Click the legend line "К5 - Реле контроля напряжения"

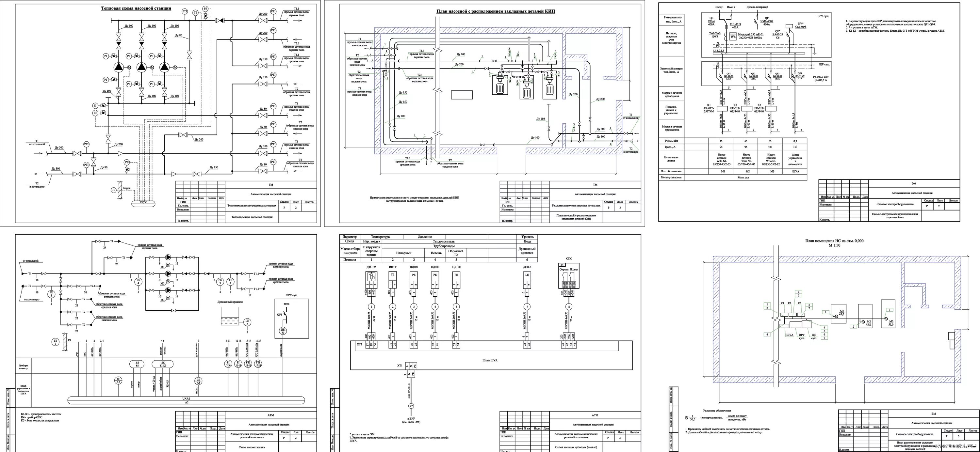[40, 420]
